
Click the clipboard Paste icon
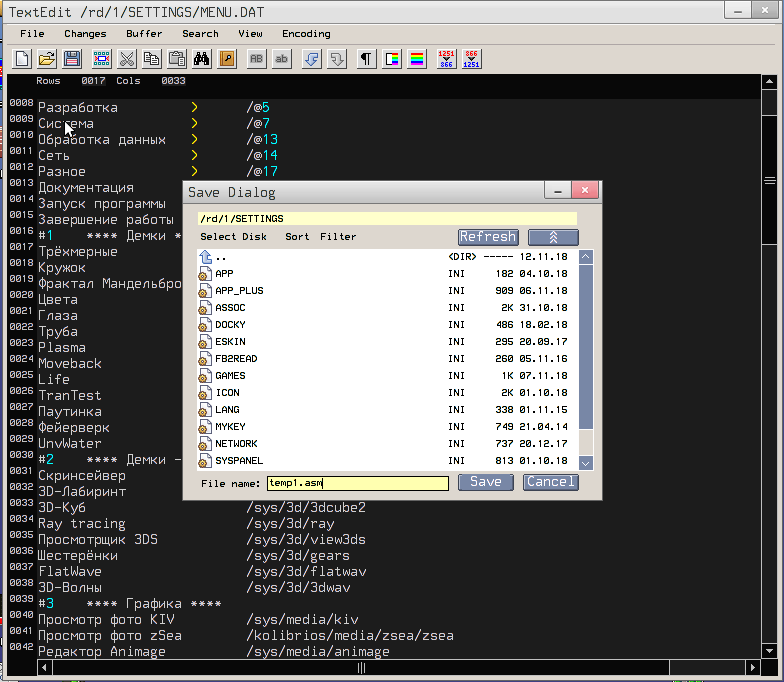(177, 59)
